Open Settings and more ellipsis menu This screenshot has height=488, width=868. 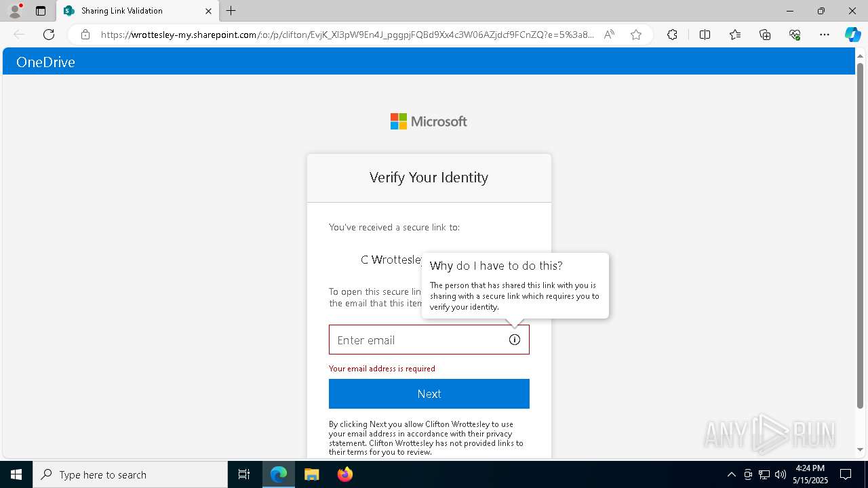(825, 35)
